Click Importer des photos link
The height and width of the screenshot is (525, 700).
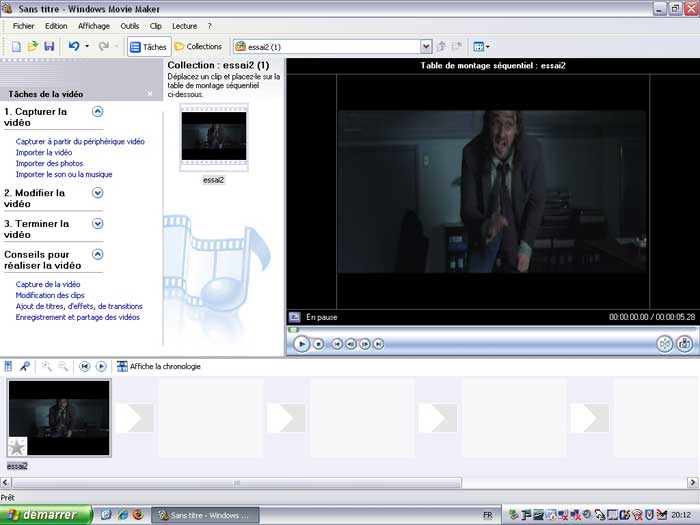pos(50,163)
